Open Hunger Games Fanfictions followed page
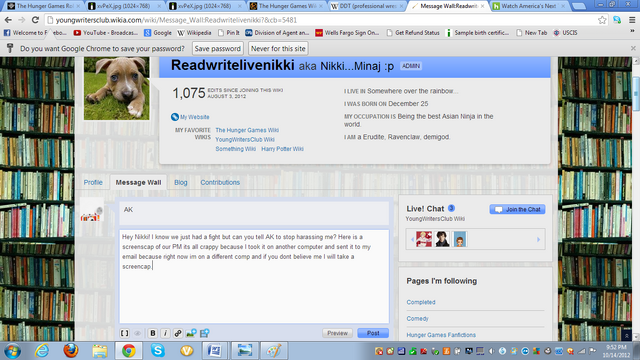Screen dimensions: 640x360 tap(441, 335)
